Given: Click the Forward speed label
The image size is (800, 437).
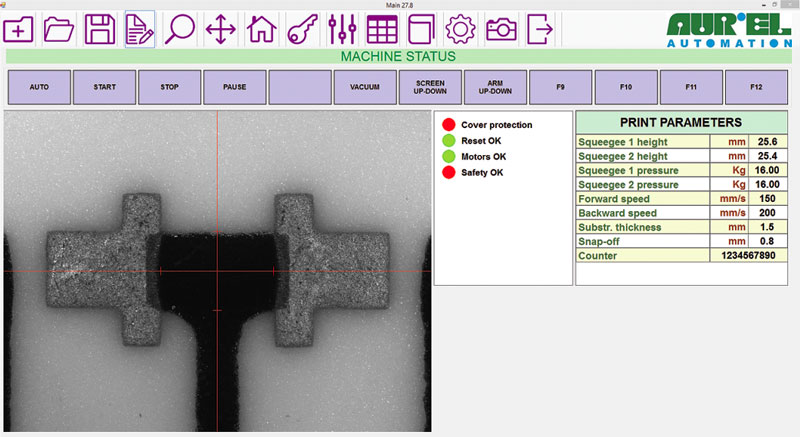Looking at the screenshot, I should click(614, 199).
